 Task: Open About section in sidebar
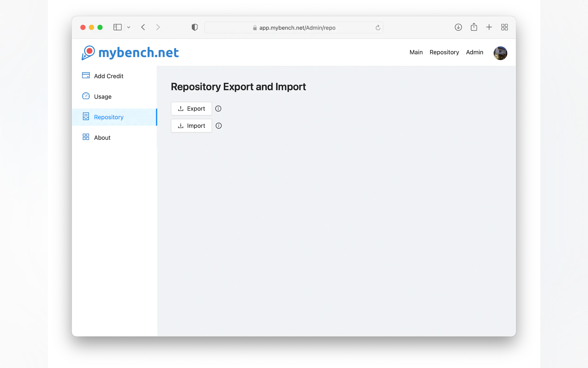click(x=102, y=137)
